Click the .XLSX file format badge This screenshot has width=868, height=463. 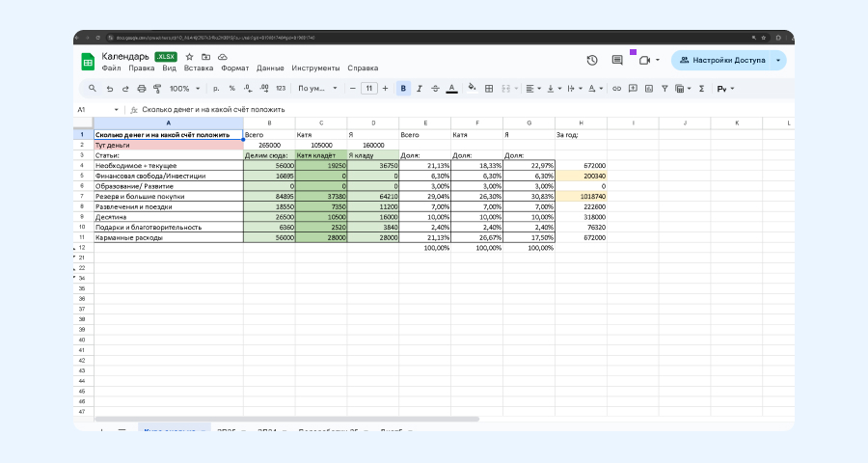166,57
